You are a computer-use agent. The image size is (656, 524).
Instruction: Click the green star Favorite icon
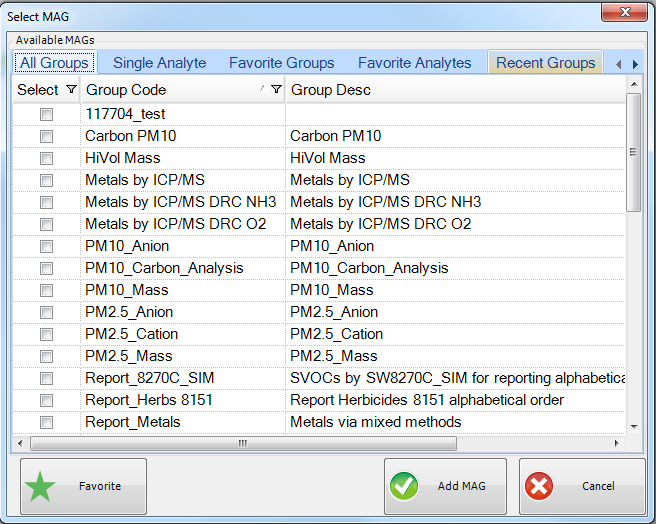coord(41,487)
